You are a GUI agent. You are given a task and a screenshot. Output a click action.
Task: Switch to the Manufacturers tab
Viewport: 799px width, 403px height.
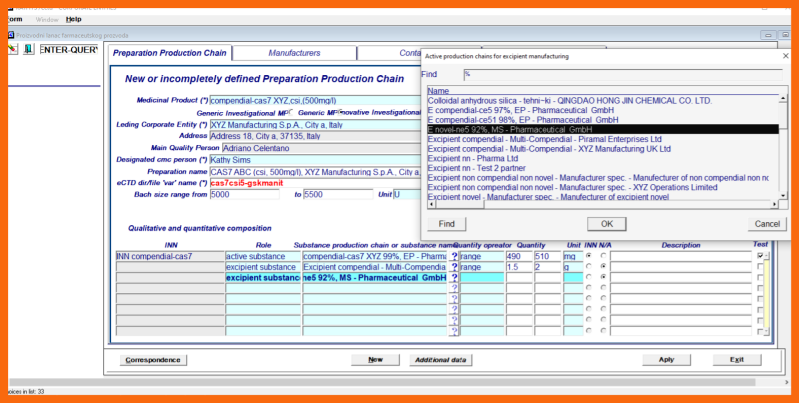point(295,52)
